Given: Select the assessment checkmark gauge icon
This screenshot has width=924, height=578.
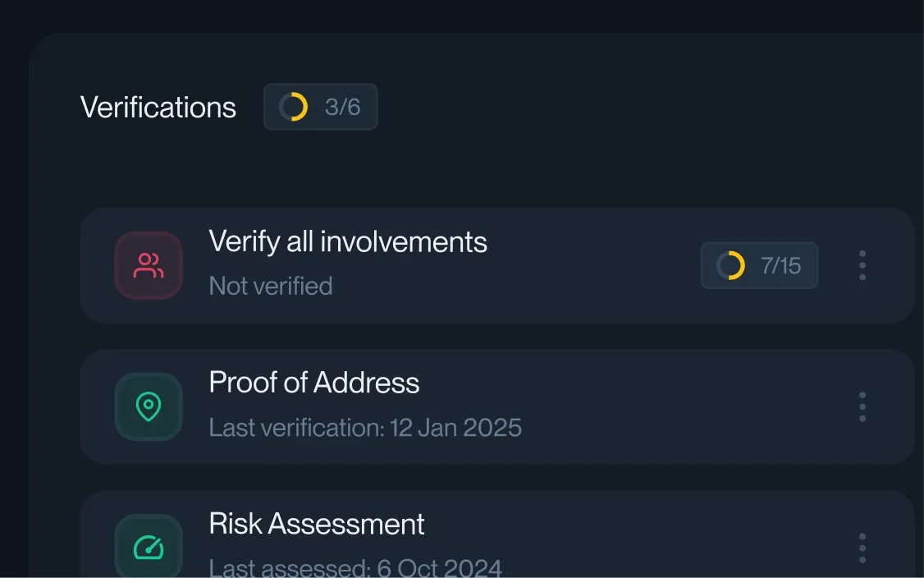Looking at the screenshot, I should click(x=148, y=546).
